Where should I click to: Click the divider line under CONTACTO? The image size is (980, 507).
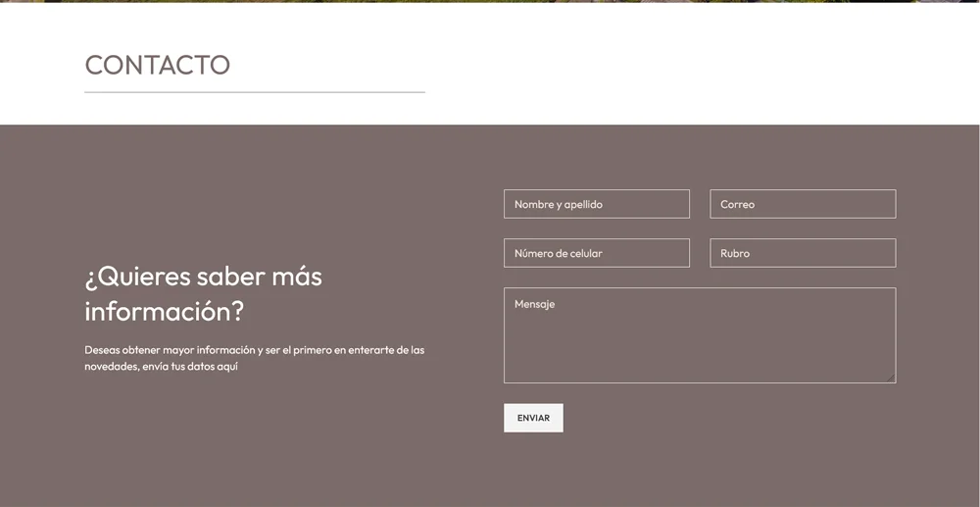click(x=255, y=92)
